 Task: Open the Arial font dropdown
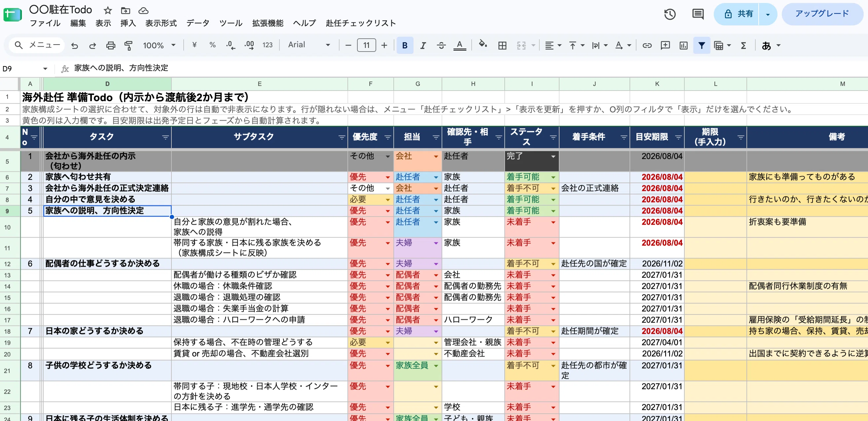[308, 45]
